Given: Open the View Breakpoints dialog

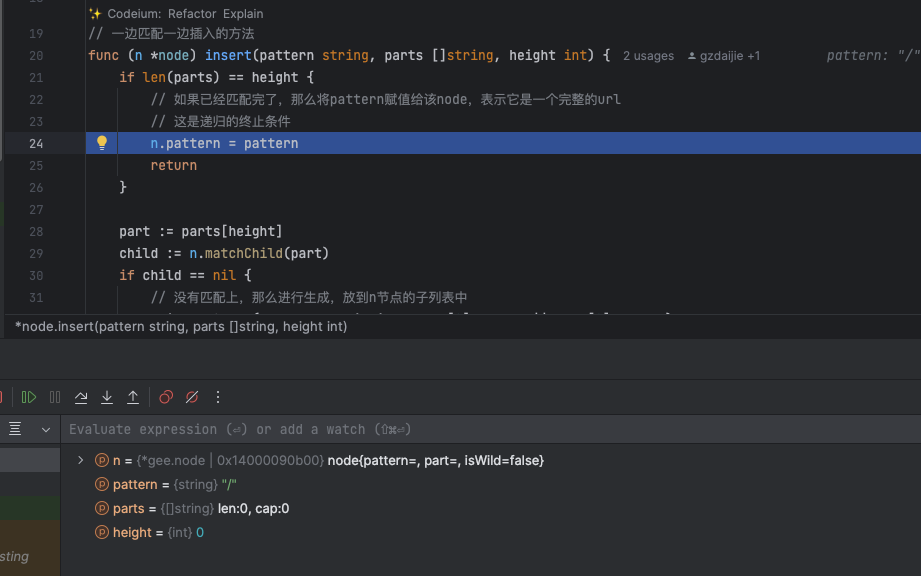Looking at the screenshot, I should 166,397.
